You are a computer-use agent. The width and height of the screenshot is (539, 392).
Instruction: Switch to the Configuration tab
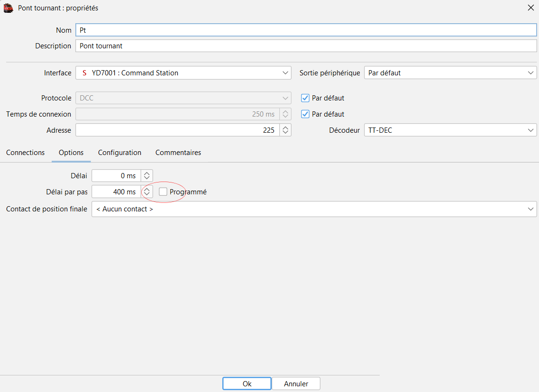[x=119, y=152]
